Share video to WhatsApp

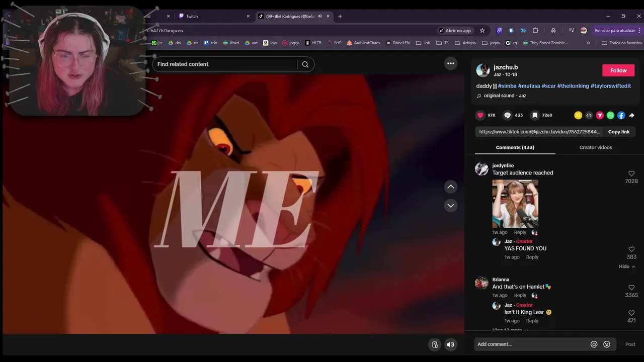click(x=610, y=115)
